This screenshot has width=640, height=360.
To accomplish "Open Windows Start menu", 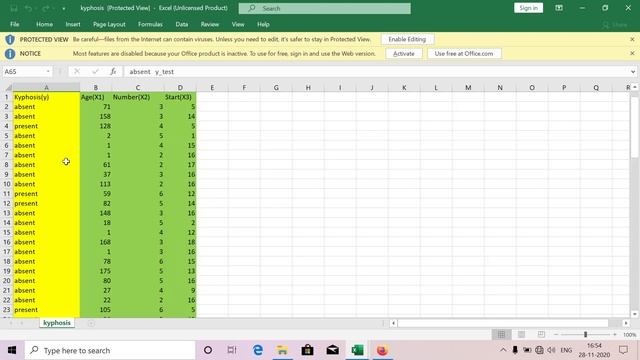I will click(x=12, y=350).
